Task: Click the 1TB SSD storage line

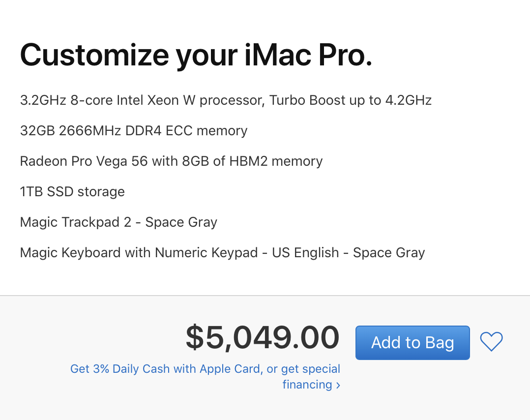Action: click(x=72, y=192)
